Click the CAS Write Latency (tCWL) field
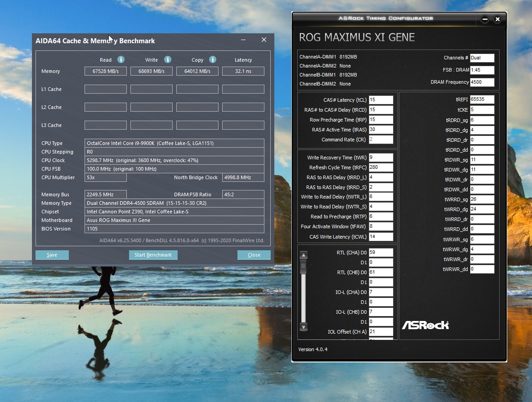 click(x=381, y=237)
